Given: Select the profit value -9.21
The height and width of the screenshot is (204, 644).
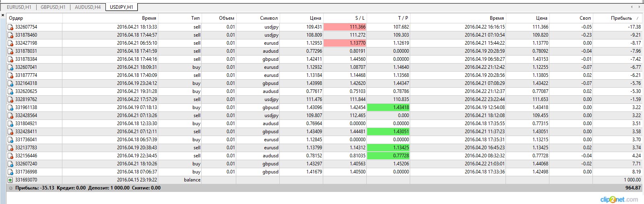Looking at the screenshot, I should [636, 35].
